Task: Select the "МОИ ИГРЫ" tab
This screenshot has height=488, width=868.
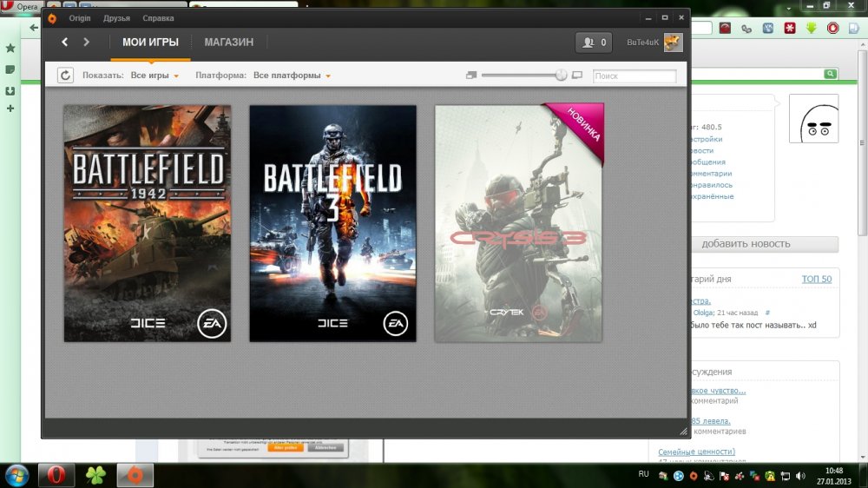Action: click(x=150, y=42)
